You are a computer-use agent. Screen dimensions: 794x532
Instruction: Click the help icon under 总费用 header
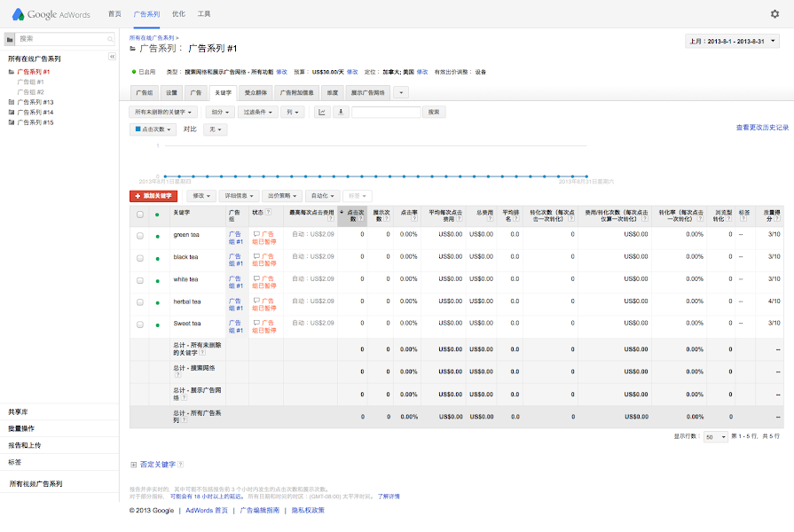(491, 219)
